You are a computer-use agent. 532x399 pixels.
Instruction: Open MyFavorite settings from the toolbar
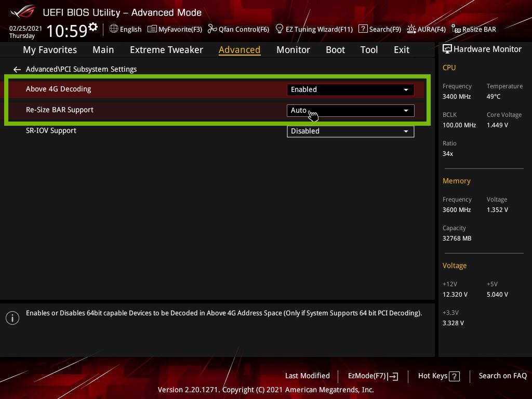(x=175, y=29)
